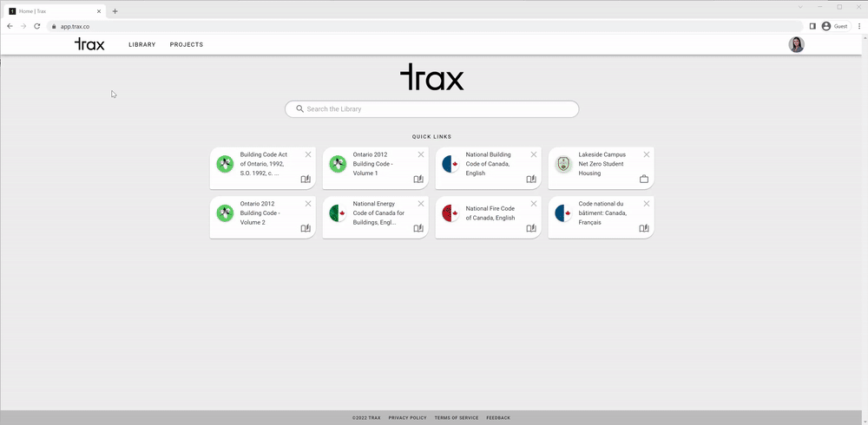Screen dimensions: 868x425
Task: Click book icon on Building Code Act card
Action: coord(306,179)
